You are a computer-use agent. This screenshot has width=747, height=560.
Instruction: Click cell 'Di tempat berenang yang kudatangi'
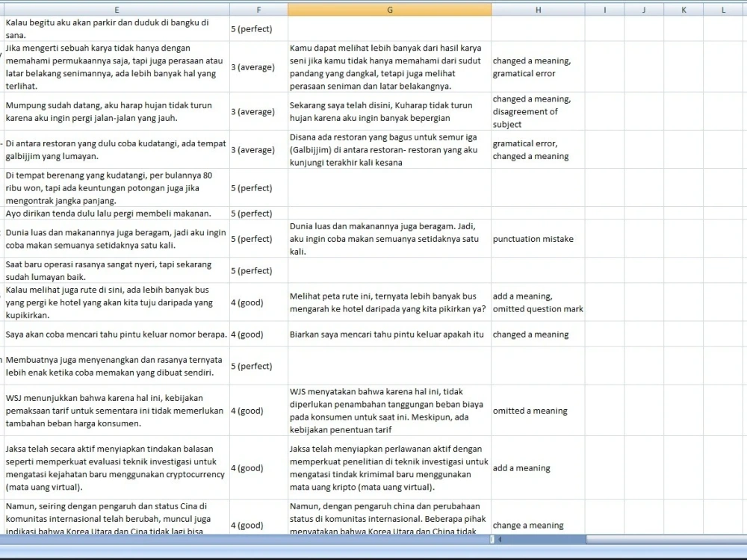[x=117, y=187]
